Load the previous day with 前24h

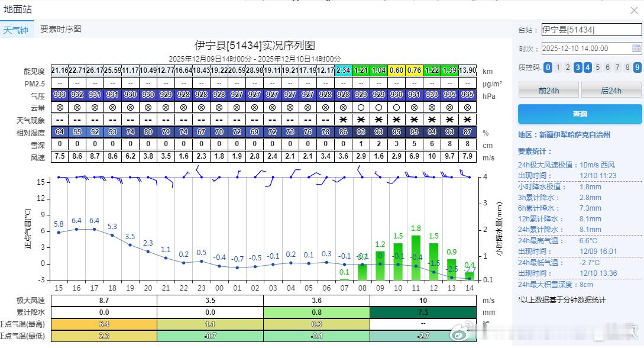(x=549, y=90)
